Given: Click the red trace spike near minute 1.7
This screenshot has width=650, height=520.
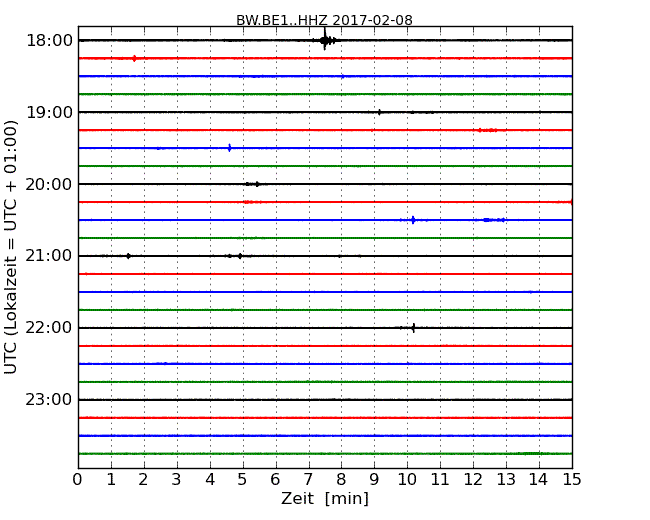Looking at the screenshot, I should pos(134,58).
